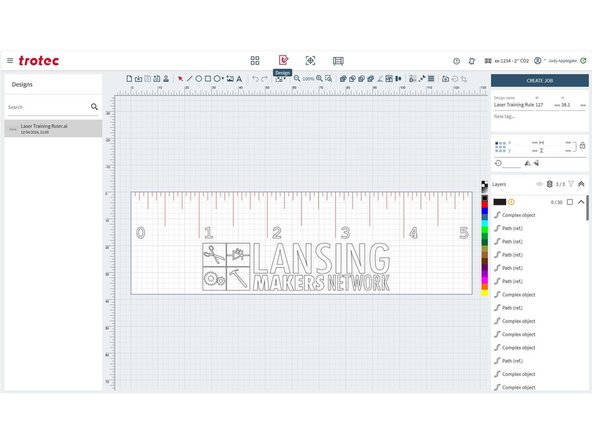Undo the last action
The width and height of the screenshot is (592, 444).
coord(256,79)
